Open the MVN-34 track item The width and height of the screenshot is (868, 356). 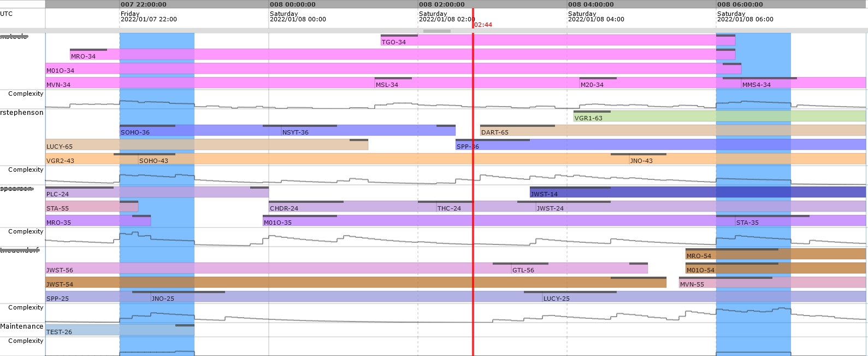click(210, 83)
